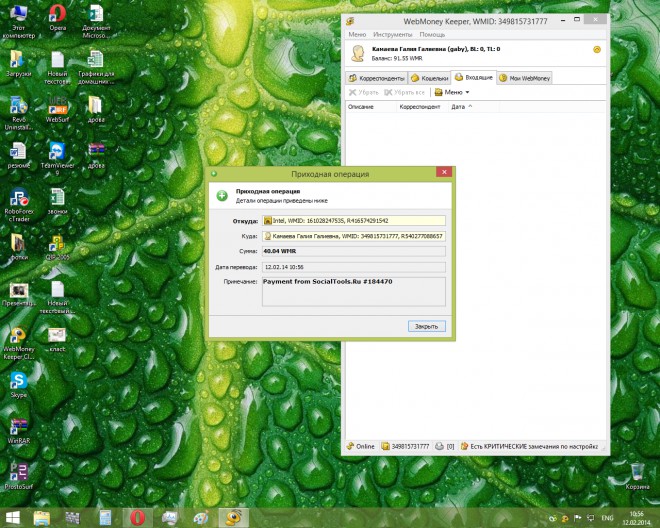Click the ENG language indicator in tray
Image resolution: width=660 pixels, height=528 pixels.
(607, 518)
